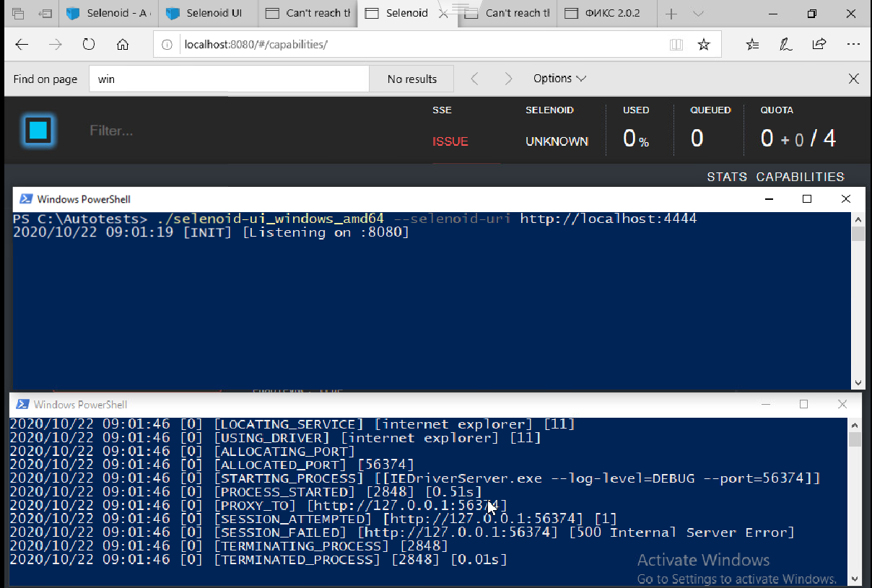Minimize the upper PowerShell window
Image resolution: width=872 pixels, height=588 pixels.
[x=769, y=199]
